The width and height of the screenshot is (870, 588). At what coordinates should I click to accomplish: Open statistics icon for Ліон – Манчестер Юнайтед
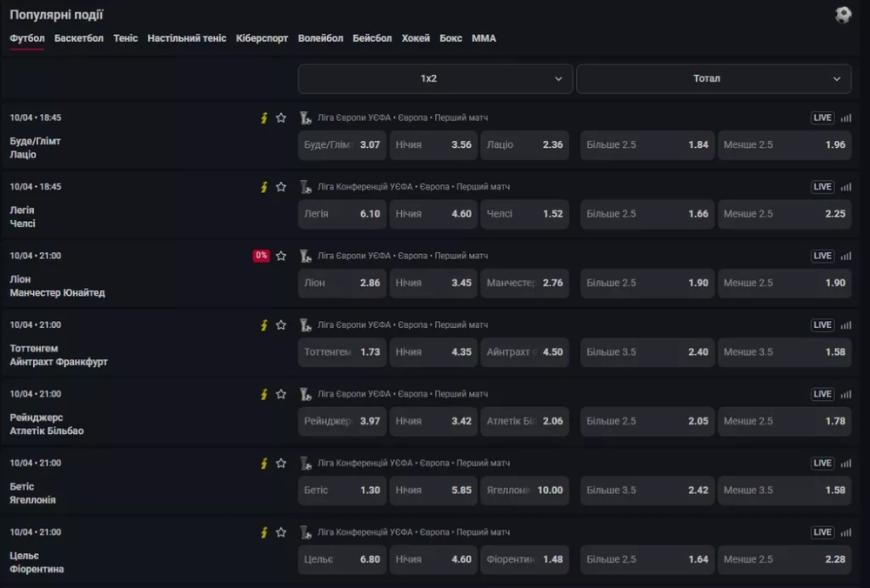[x=846, y=256]
